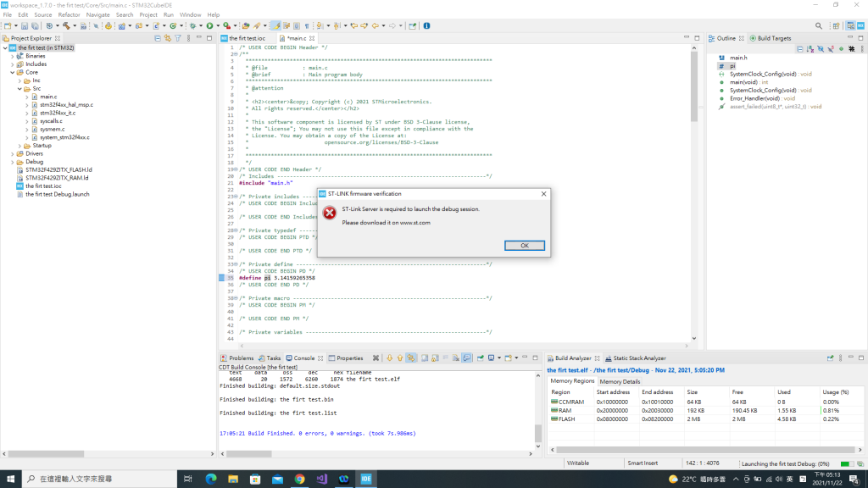Screen dimensions: 868x488
Task: Collapse the firt test project node
Action: 6,48
